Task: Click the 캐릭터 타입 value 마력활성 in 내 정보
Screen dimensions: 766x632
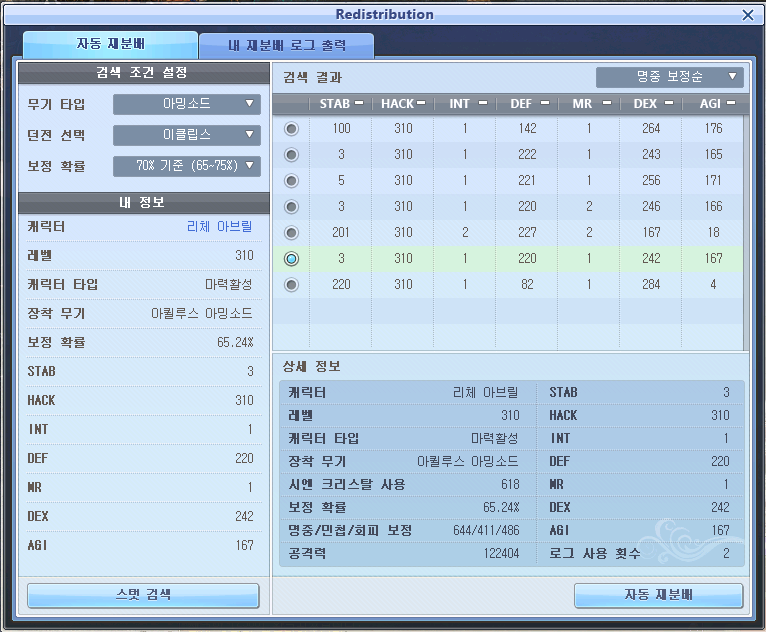Action: pos(229,284)
